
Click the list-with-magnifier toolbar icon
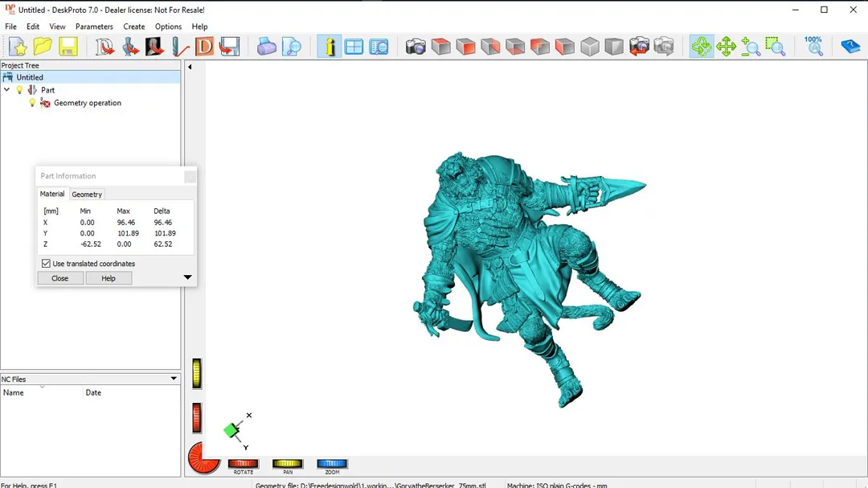tap(379, 47)
